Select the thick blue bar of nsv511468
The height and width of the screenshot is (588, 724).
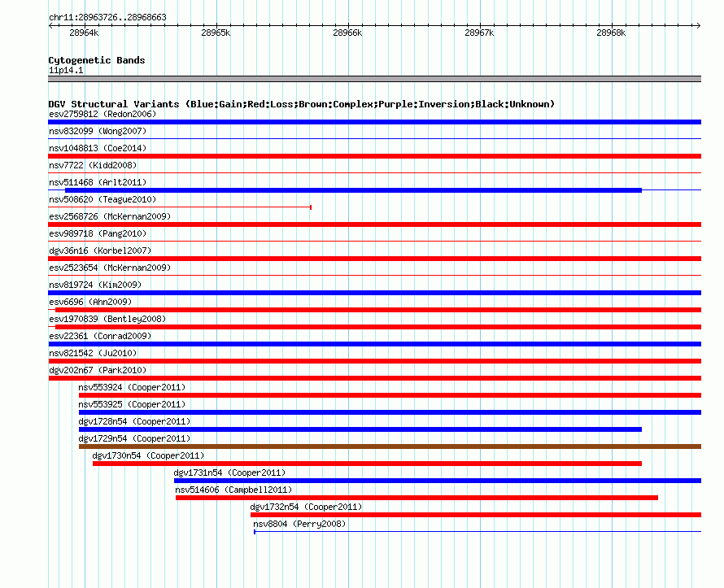[x=353, y=190]
